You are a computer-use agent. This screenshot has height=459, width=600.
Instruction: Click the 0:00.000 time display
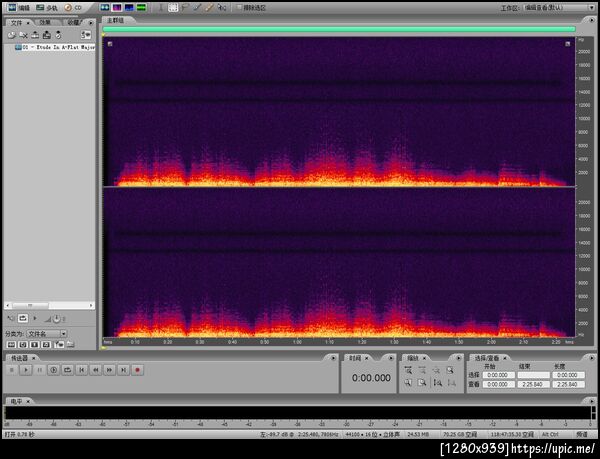point(371,378)
